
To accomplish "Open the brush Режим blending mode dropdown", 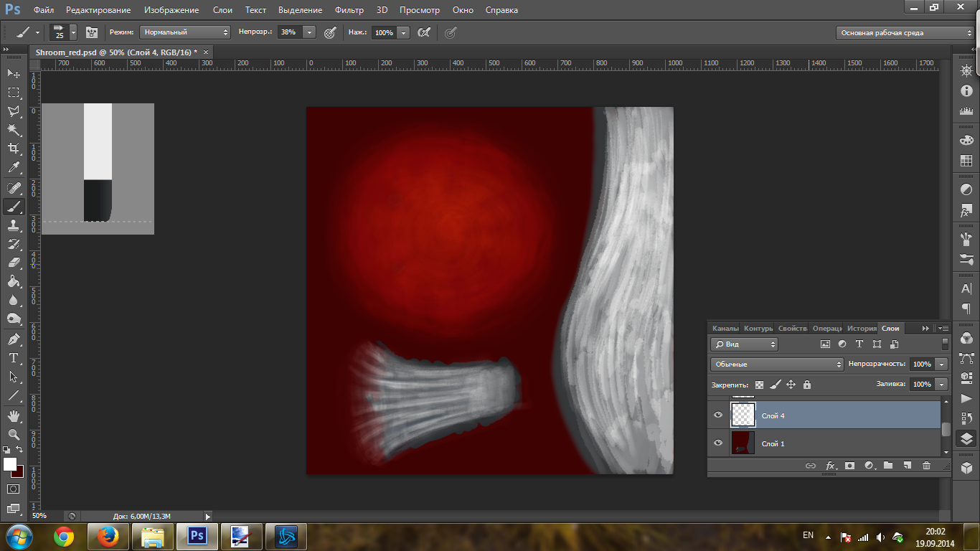I will (184, 32).
